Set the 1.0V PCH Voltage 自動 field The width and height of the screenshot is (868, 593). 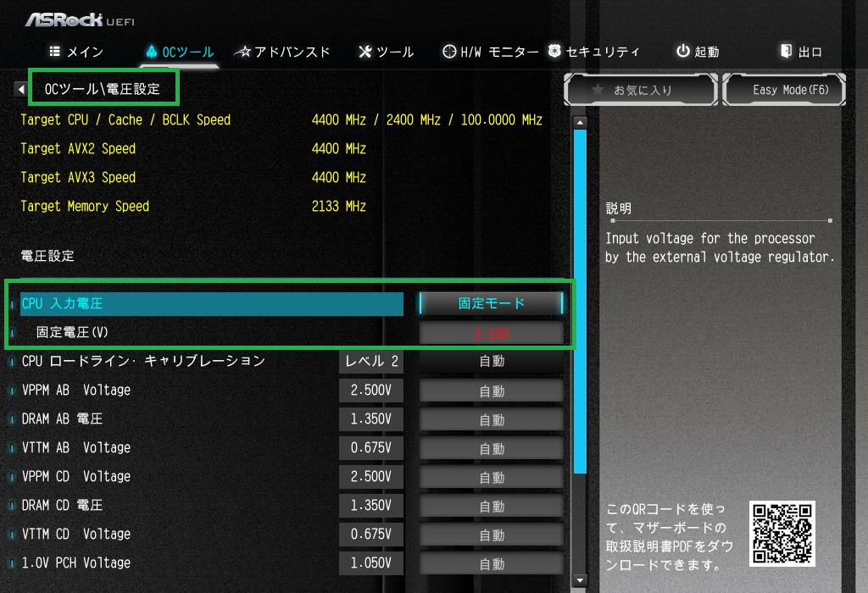tap(491, 563)
